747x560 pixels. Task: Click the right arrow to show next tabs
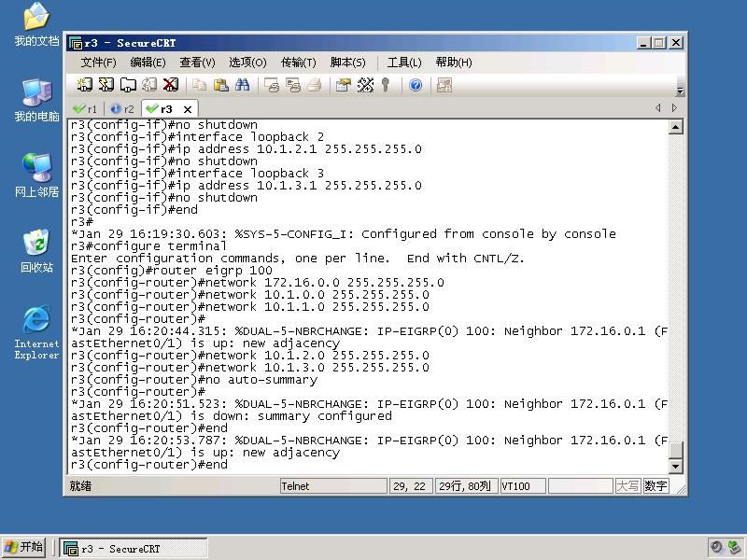pos(674,108)
